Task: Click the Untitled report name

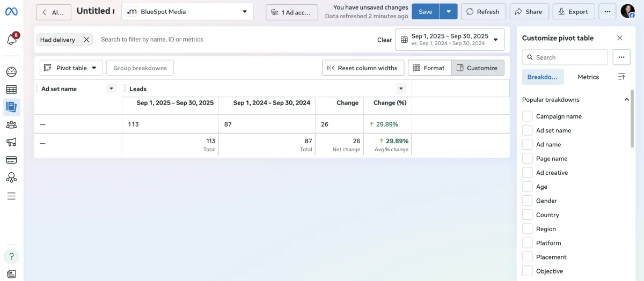Action: pyautogui.click(x=96, y=11)
